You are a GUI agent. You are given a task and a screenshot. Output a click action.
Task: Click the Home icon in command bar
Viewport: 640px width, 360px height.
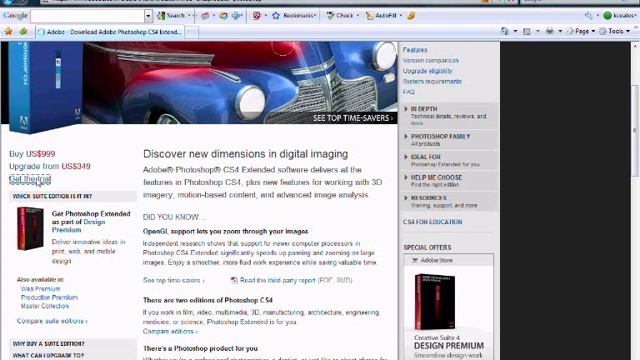point(504,31)
